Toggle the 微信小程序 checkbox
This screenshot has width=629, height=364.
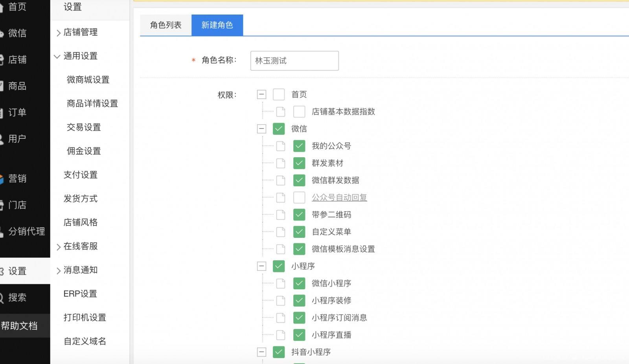coord(299,283)
